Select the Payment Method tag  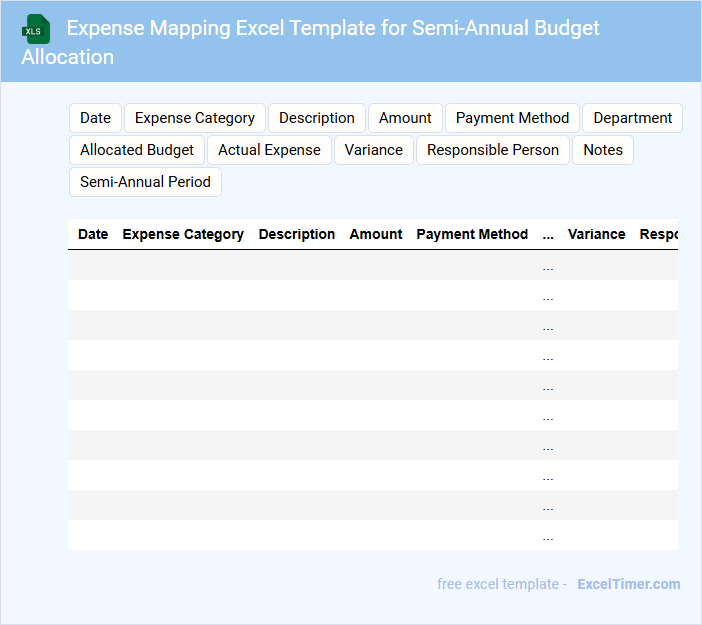coord(512,118)
